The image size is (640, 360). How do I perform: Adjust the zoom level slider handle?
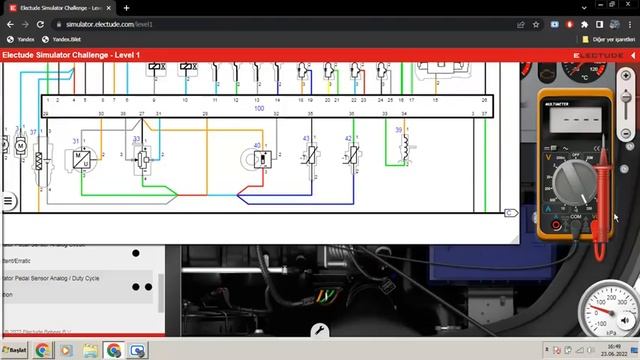tap(625, 98)
